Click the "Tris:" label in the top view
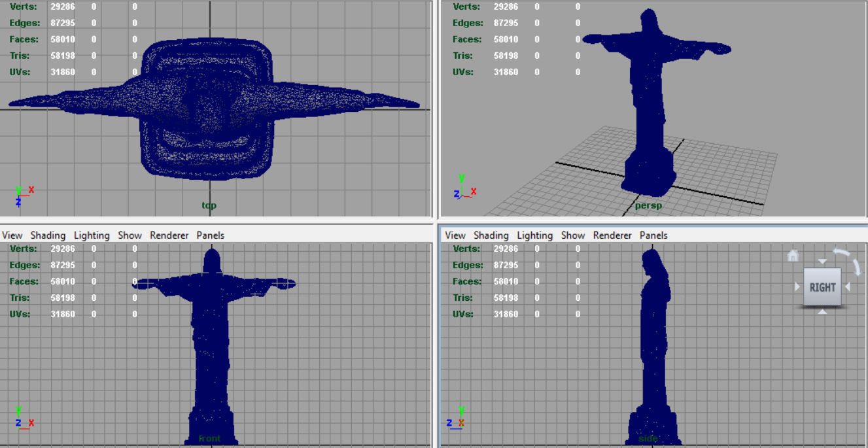 (x=21, y=56)
